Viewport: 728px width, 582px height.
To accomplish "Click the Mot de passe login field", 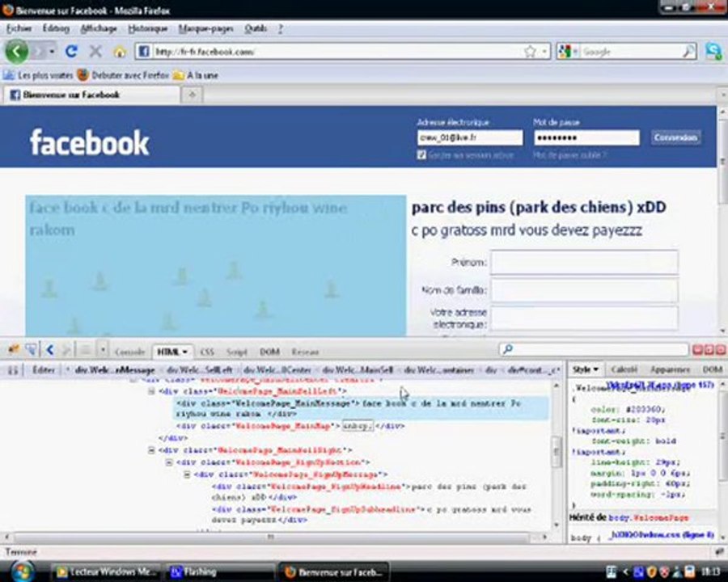I will pyautogui.click(x=586, y=138).
